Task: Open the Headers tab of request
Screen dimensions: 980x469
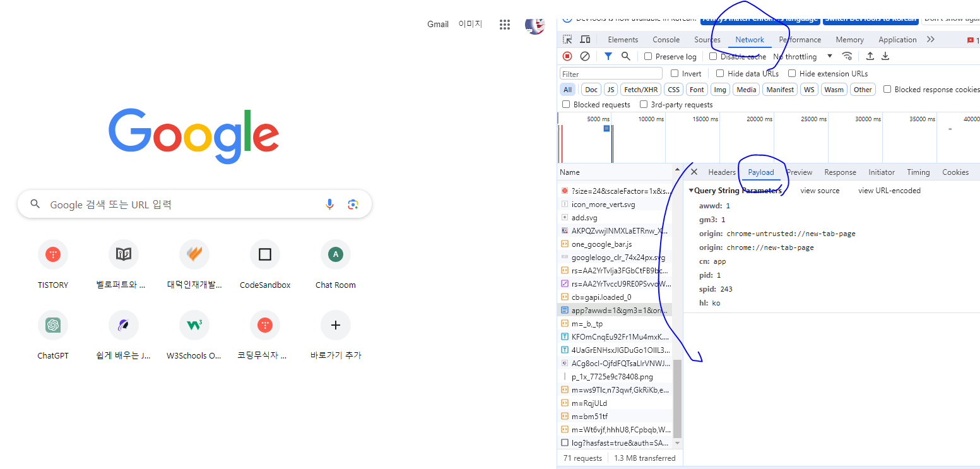Action: tap(722, 172)
